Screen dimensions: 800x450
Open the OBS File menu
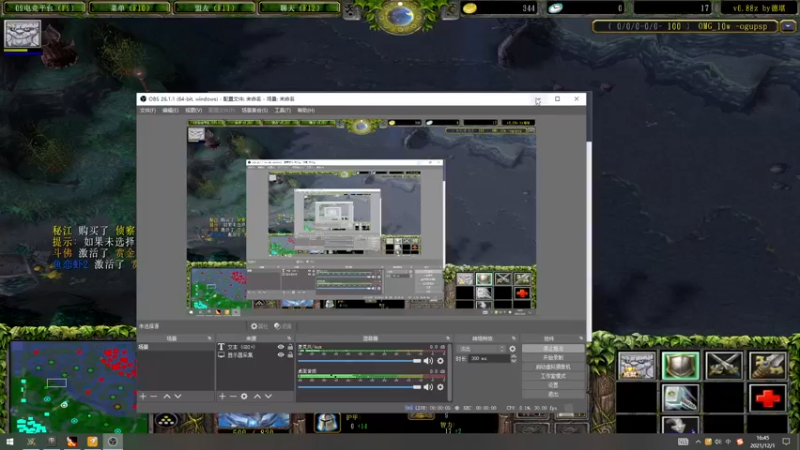(x=147, y=110)
